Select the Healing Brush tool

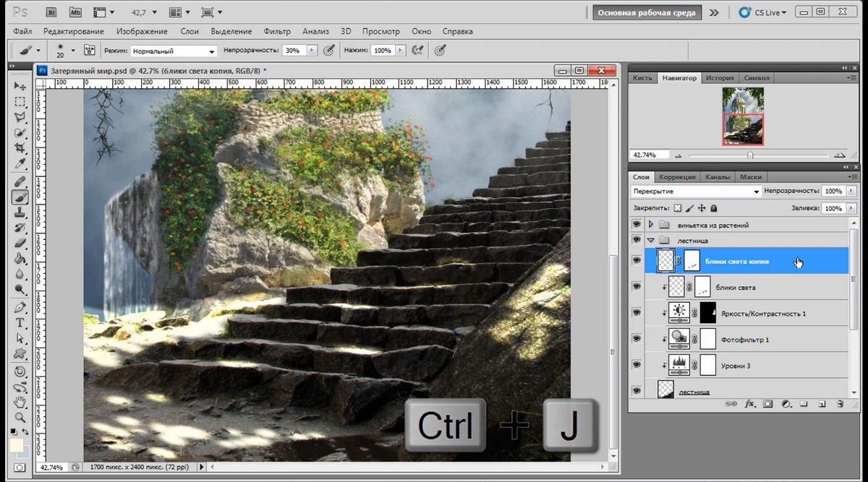click(x=20, y=181)
